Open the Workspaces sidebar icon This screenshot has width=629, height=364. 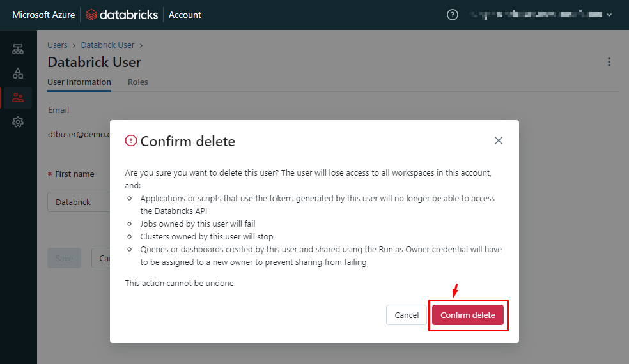coord(18,49)
